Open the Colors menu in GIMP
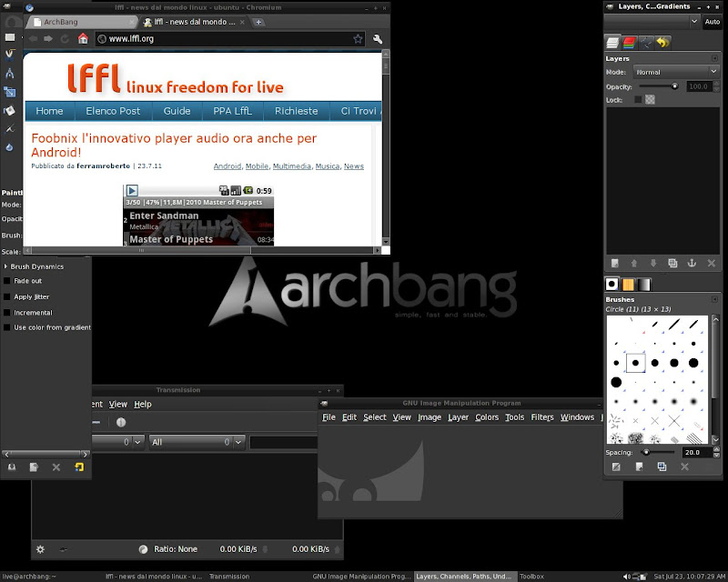 pyautogui.click(x=487, y=417)
